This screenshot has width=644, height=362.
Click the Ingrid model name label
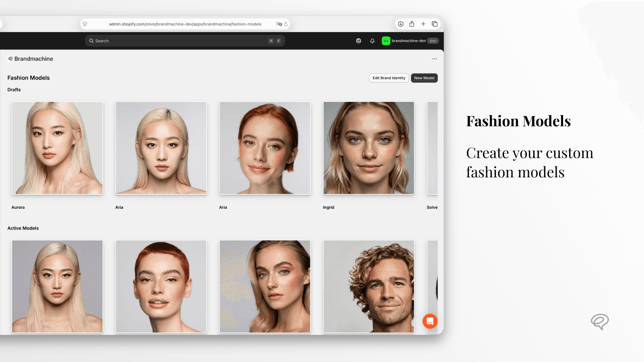[x=328, y=208]
